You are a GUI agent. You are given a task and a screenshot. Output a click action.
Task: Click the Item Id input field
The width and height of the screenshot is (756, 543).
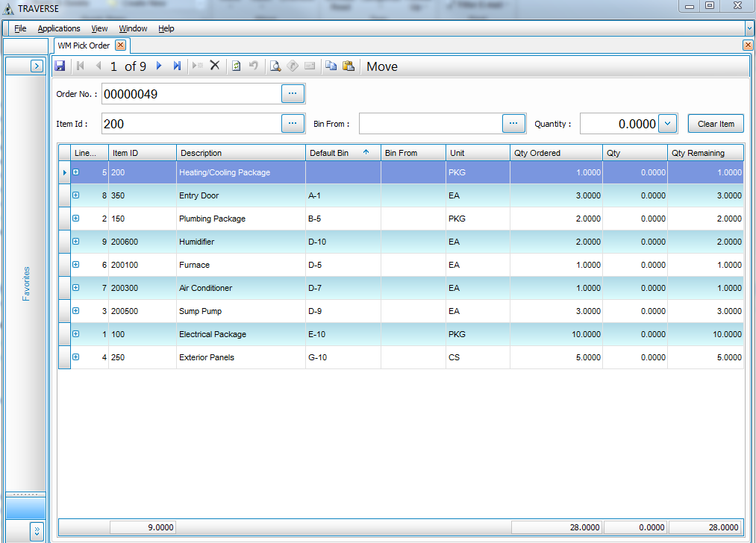tap(191, 123)
